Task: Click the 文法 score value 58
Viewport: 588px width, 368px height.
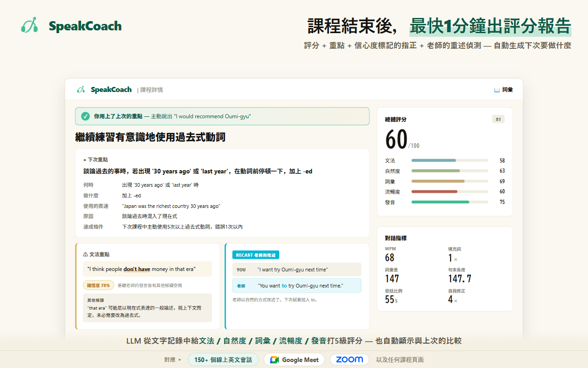Action: 502,161
